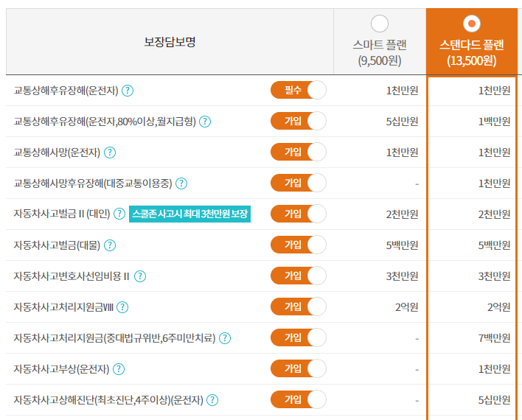Switch off 가입 for 자동차사고부상(운전자)
This screenshot has height=420, width=522.
point(299,369)
